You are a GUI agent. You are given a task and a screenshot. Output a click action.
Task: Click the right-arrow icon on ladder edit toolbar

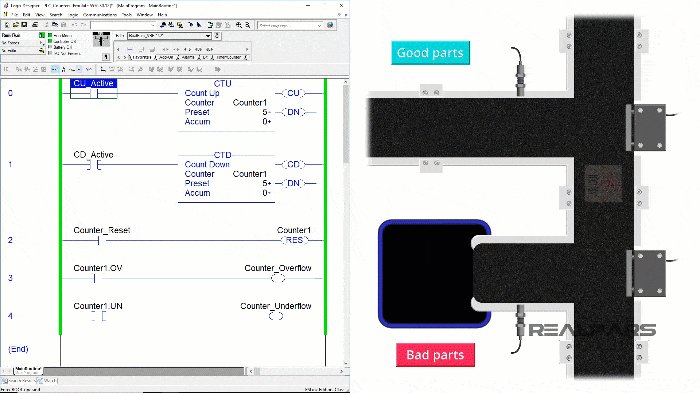point(218,69)
